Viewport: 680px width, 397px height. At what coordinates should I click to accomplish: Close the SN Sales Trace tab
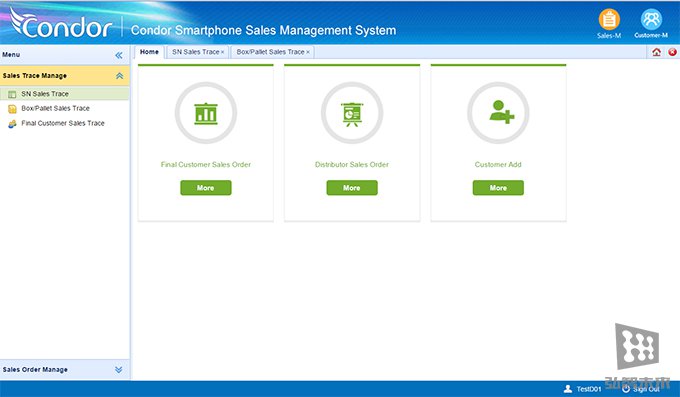pos(223,52)
